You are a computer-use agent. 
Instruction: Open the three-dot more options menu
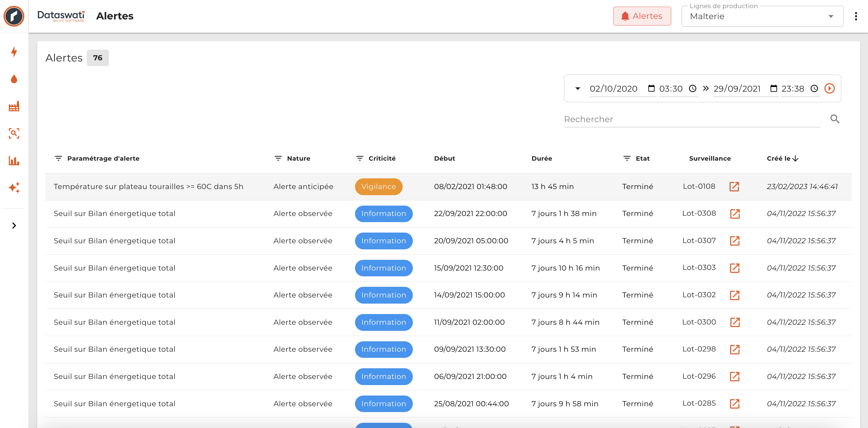pyautogui.click(x=856, y=16)
